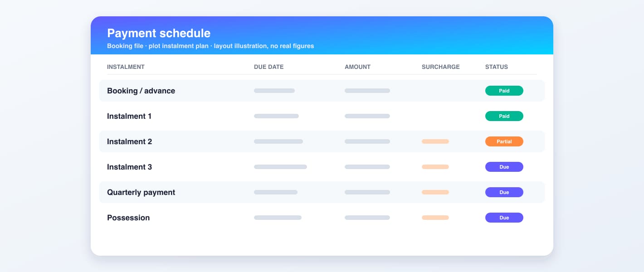This screenshot has width=644, height=272.
Task: Open the Instalment 3 row
Action: point(322,167)
